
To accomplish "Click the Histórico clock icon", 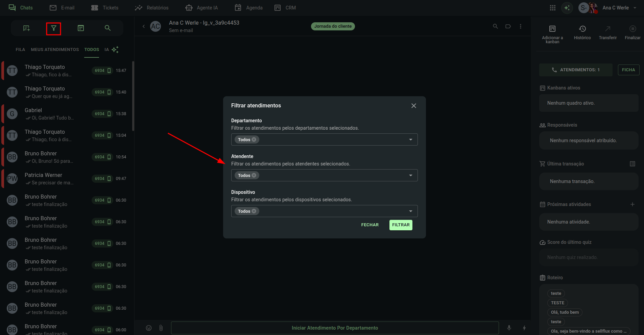I will click(582, 29).
